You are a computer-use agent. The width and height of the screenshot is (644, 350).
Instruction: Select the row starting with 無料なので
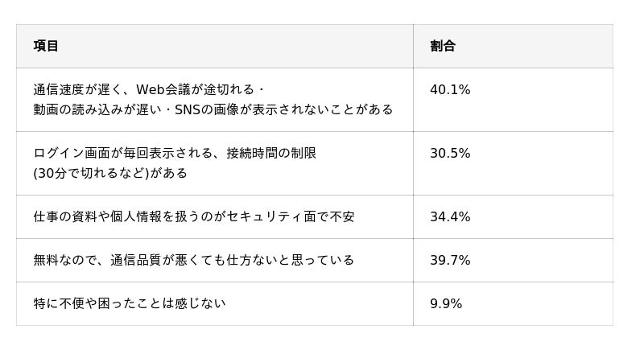click(194, 261)
